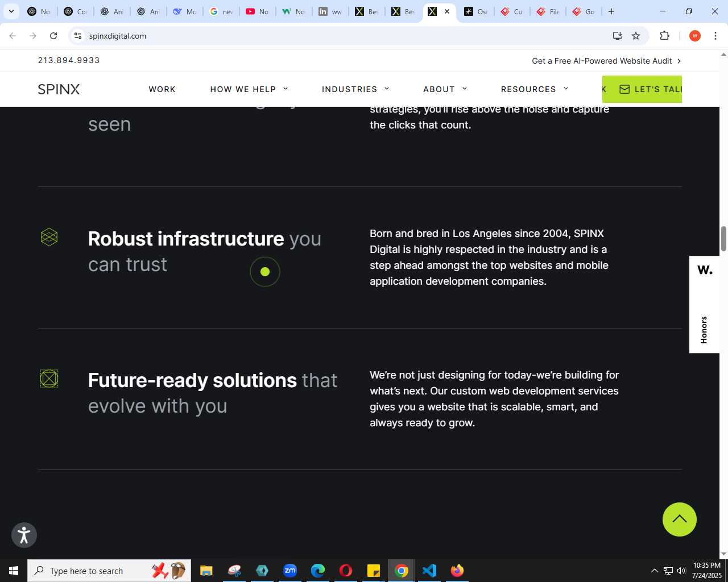The width and height of the screenshot is (728, 582).
Task: Open Microsoft Edge from the taskbar
Action: click(x=318, y=571)
